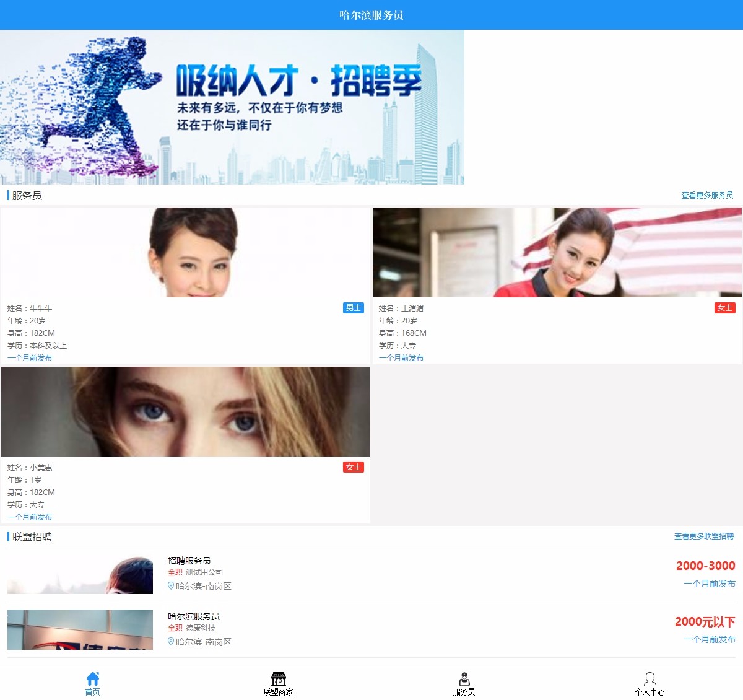This screenshot has width=743, height=700.
Task: Open 查看更多联盟招聘 link
Action: pos(703,536)
